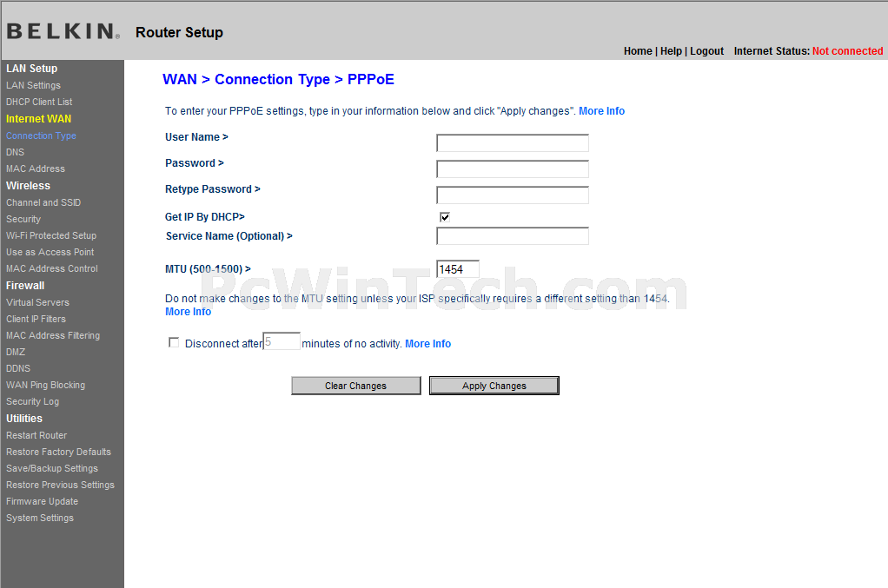Open Restore Factory Defaults

(x=58, y=452)
